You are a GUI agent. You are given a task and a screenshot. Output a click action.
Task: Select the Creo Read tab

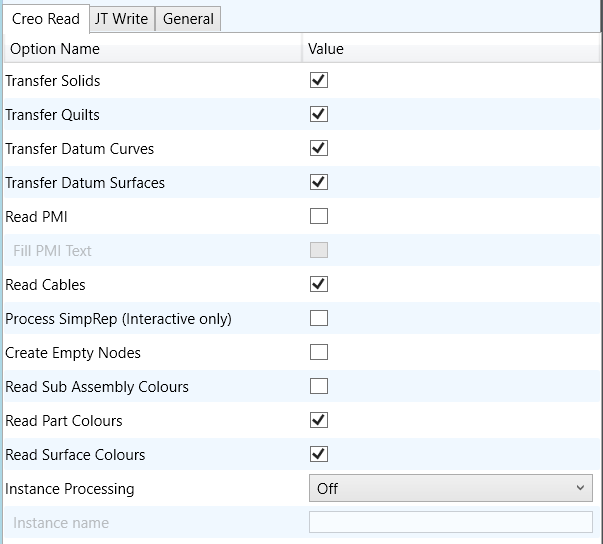[46, 19]
